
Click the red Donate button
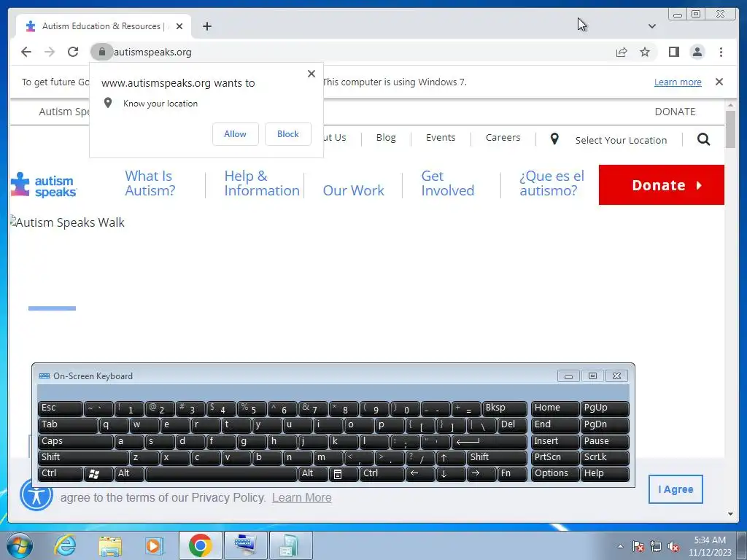(661, 184)
